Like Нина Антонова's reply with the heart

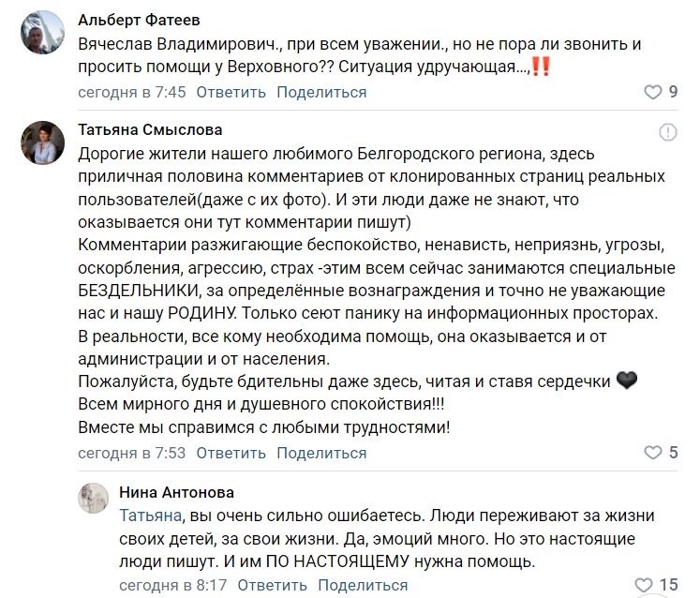click(644, 585)
